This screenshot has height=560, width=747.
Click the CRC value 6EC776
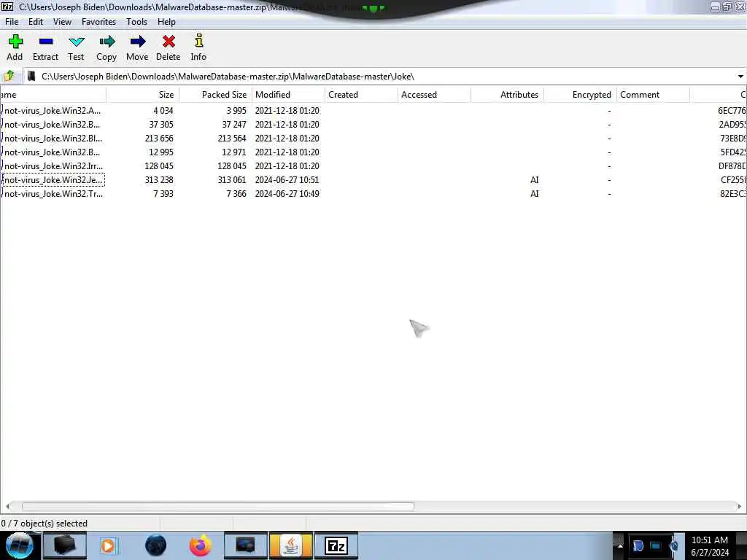pos(732,111)
